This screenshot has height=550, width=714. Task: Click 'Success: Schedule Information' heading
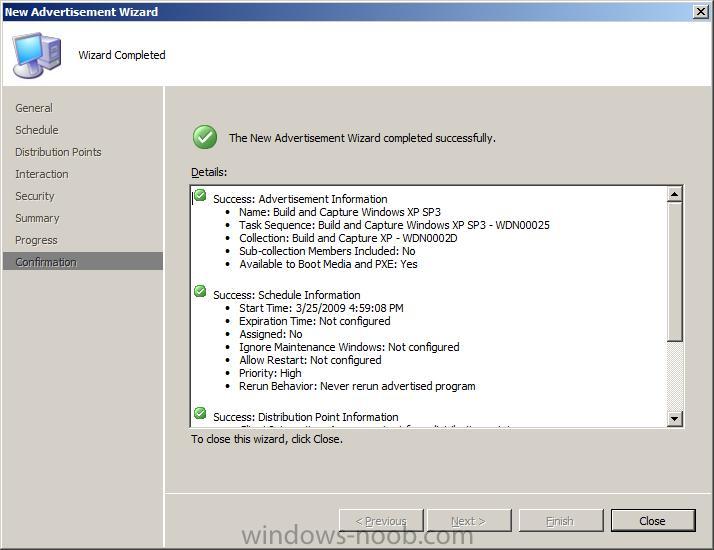click(286, 295)
